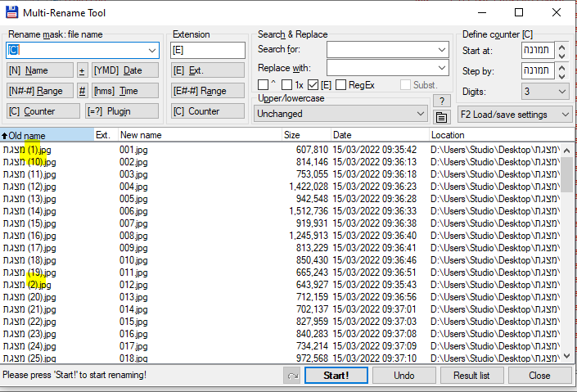Decrease the Step by counter value
Image resolution: width=577 pixels, height=392 pixels.
561,76
